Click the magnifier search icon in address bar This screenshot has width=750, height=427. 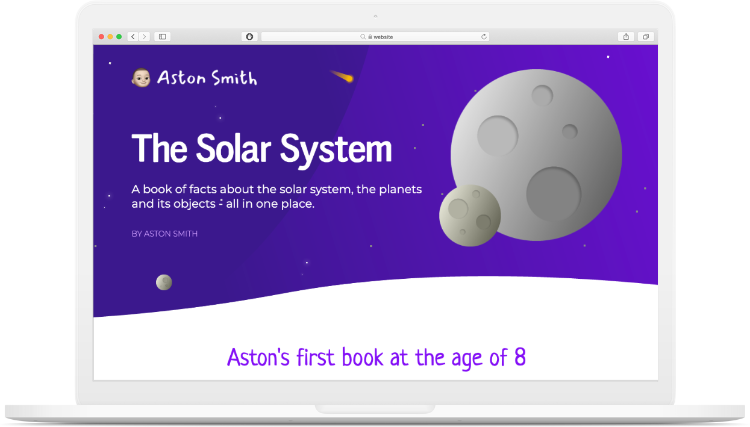tap(363, 36)
